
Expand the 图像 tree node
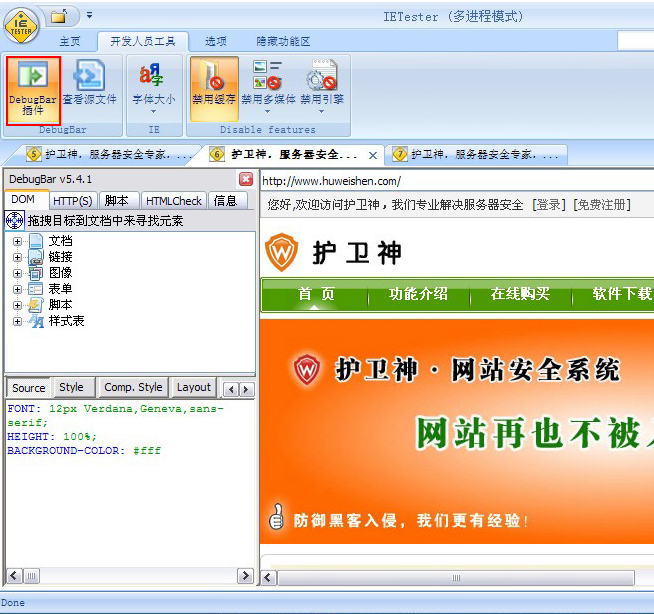(17, 274)
